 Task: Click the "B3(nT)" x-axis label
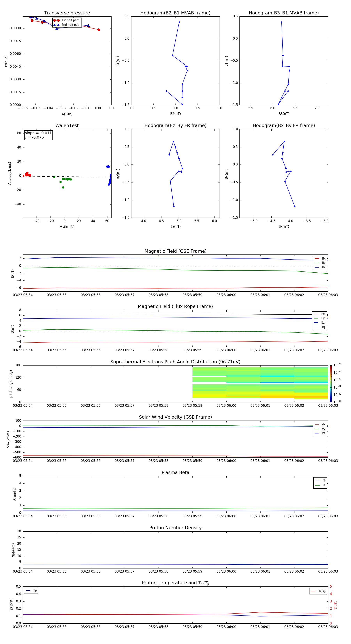pos(284,114)
